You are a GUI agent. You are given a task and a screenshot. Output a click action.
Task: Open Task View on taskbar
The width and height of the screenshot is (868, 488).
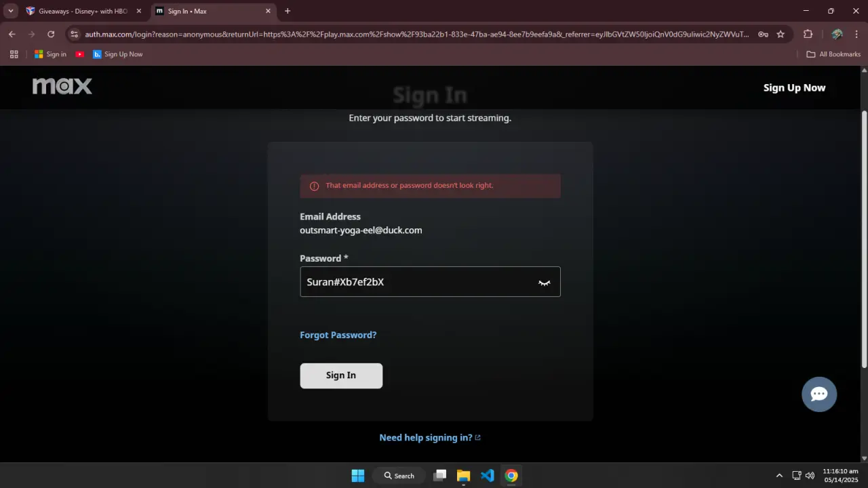[439, 476]
